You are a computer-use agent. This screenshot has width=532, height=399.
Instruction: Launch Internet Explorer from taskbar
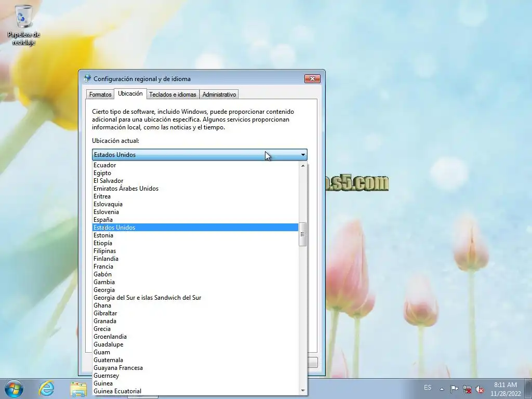pyautogui.click(x=46, y=389)
